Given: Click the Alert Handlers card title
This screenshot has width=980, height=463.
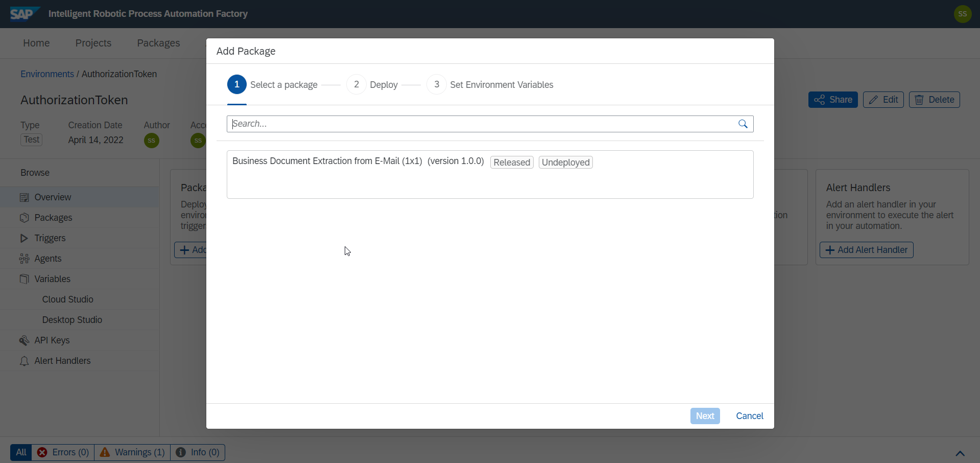Looking at the screenshot, I should click(858, 188).
